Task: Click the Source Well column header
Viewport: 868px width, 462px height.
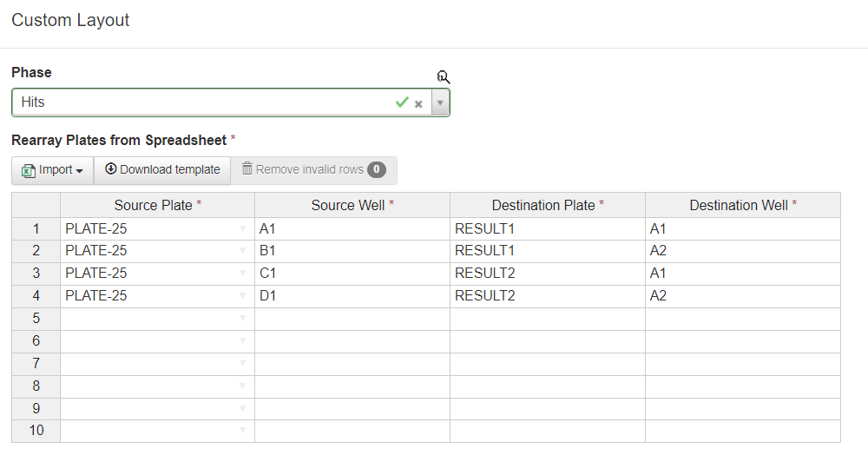Action: point(352,206)
